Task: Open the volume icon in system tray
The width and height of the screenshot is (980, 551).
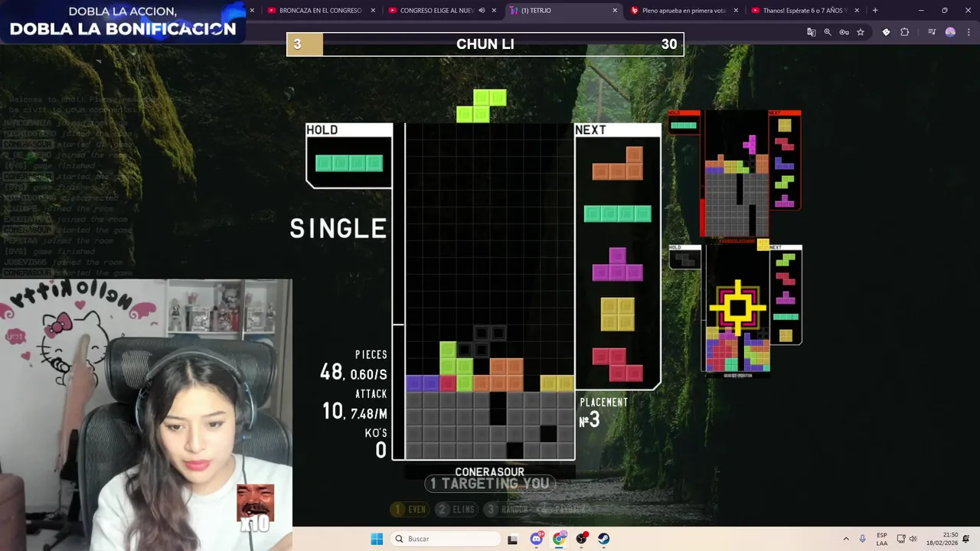Action: (913, 539)
